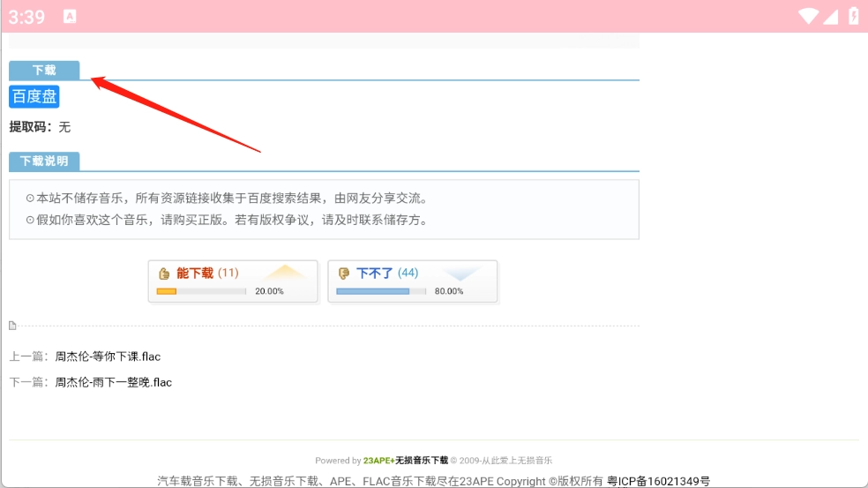Tap the 3:39 clock in status bar
This screenshot has height=488, width=868.
pyautogui.click(x=26, y=16)
